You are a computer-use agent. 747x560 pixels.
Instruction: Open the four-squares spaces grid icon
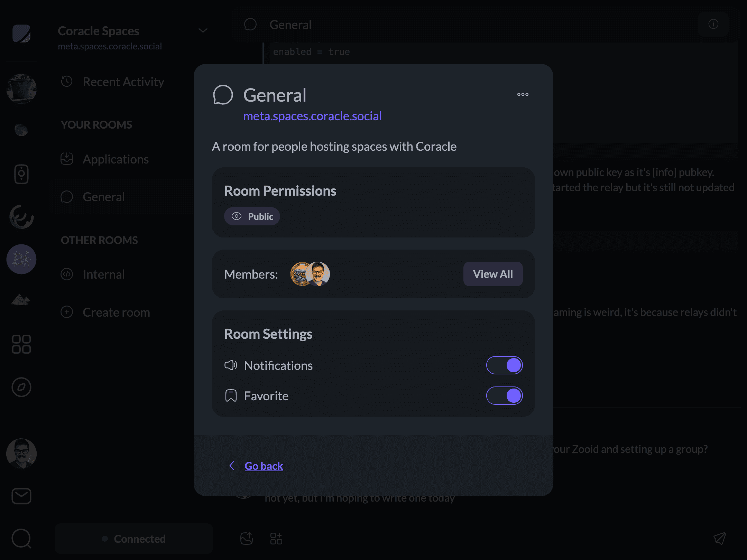point(21,344)
